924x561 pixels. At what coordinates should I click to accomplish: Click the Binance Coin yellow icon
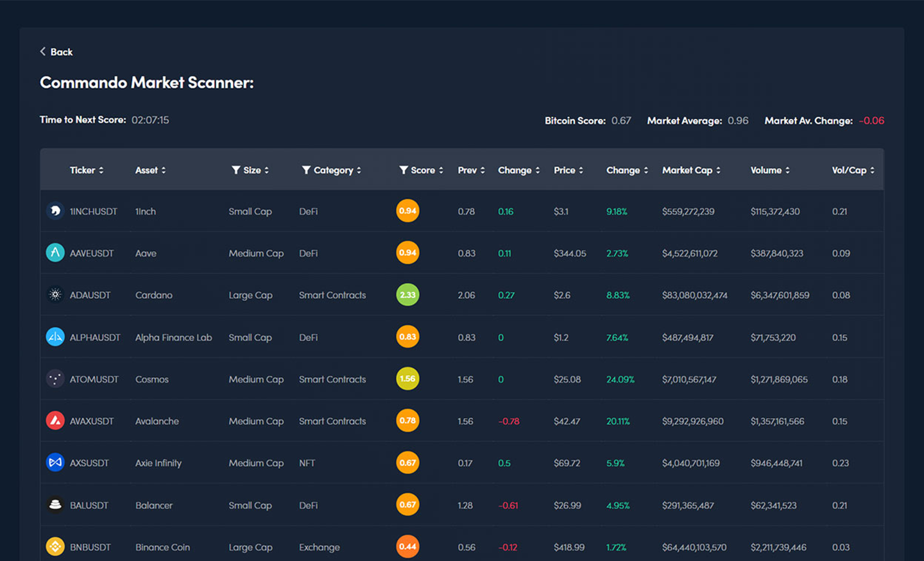55,547
